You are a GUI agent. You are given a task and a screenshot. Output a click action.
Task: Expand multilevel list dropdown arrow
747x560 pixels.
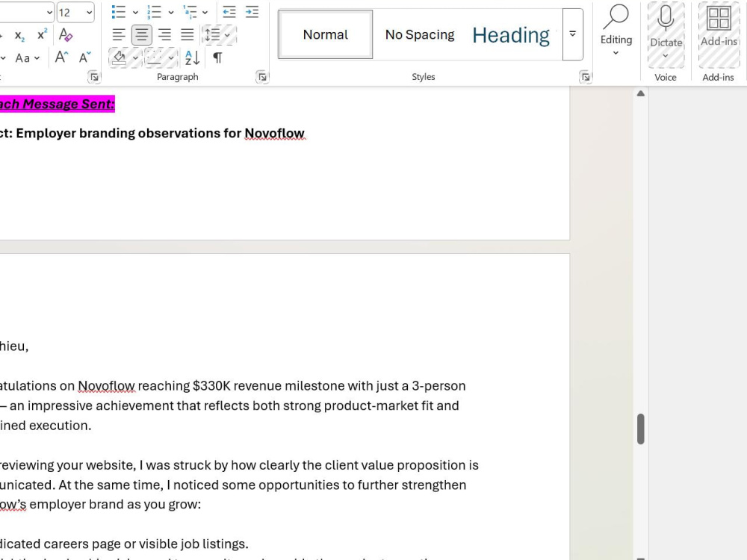[205, 13]
